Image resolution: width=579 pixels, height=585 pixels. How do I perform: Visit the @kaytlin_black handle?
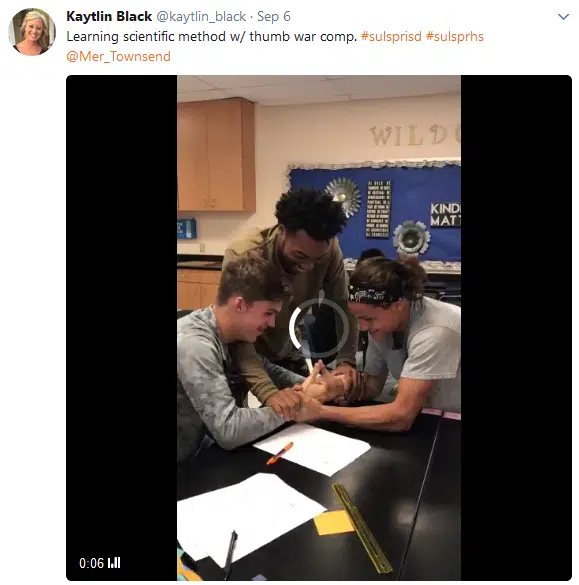click(201, 16)
